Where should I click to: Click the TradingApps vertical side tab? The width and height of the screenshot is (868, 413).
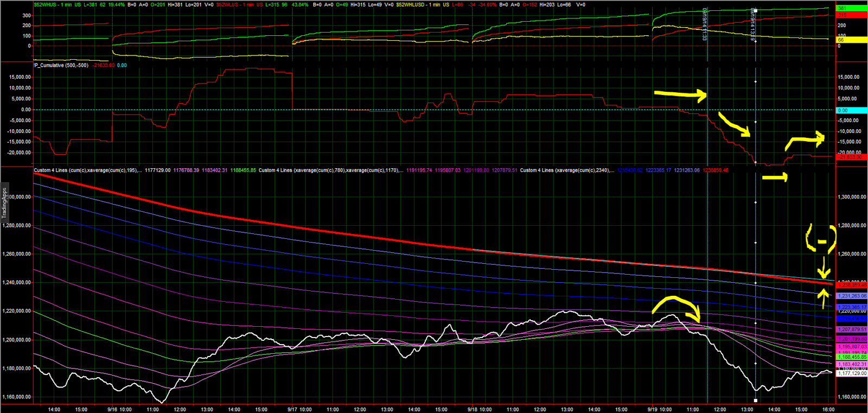4,202
